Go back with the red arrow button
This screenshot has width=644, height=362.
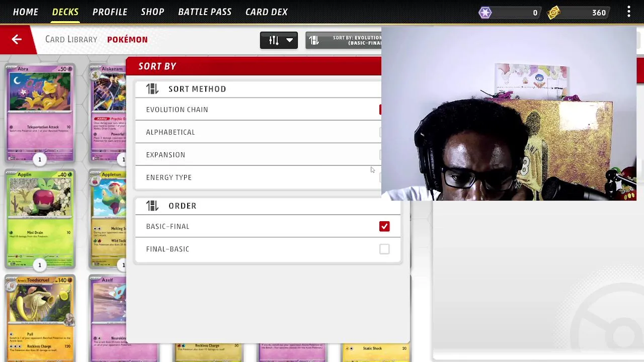coord(16,39)
